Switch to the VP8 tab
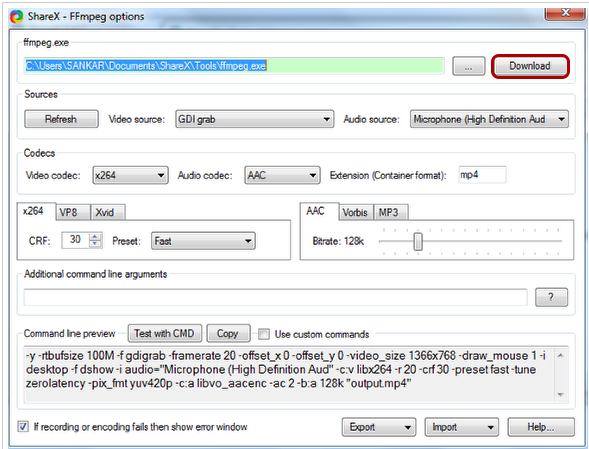589x449 pixels. [x=73, y=212]
